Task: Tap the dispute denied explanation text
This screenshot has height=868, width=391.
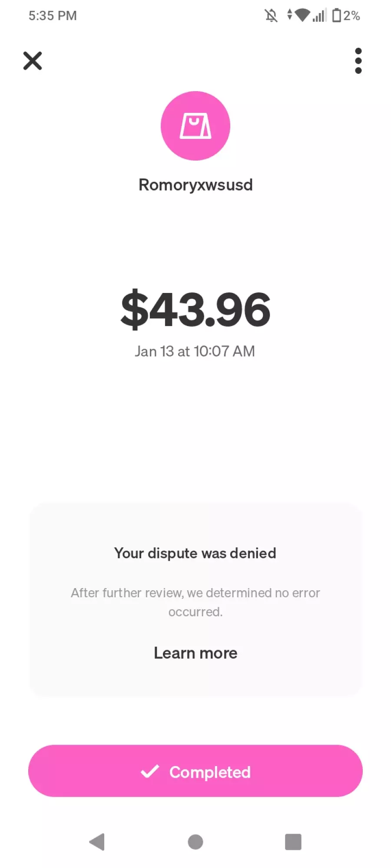Action: tap(195, 602)
